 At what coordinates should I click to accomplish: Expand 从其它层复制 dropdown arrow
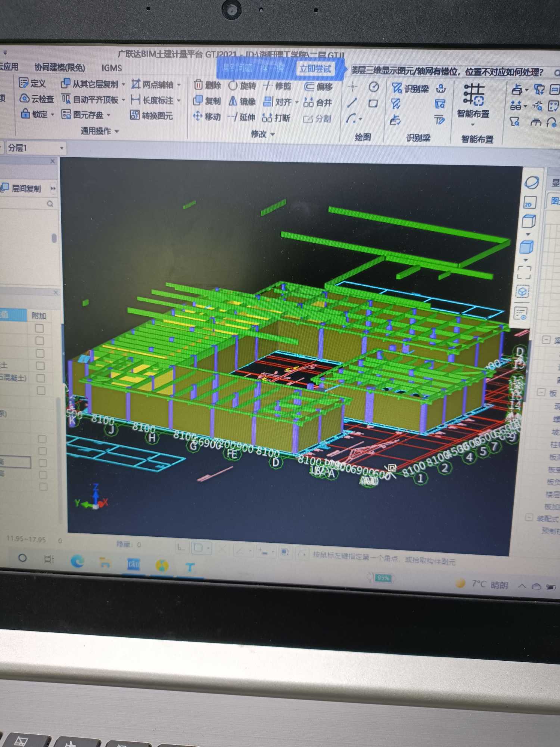tap(124, 84)
